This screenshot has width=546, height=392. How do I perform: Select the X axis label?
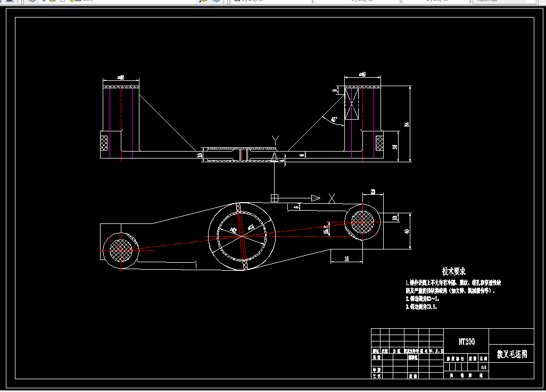(332, 198)
